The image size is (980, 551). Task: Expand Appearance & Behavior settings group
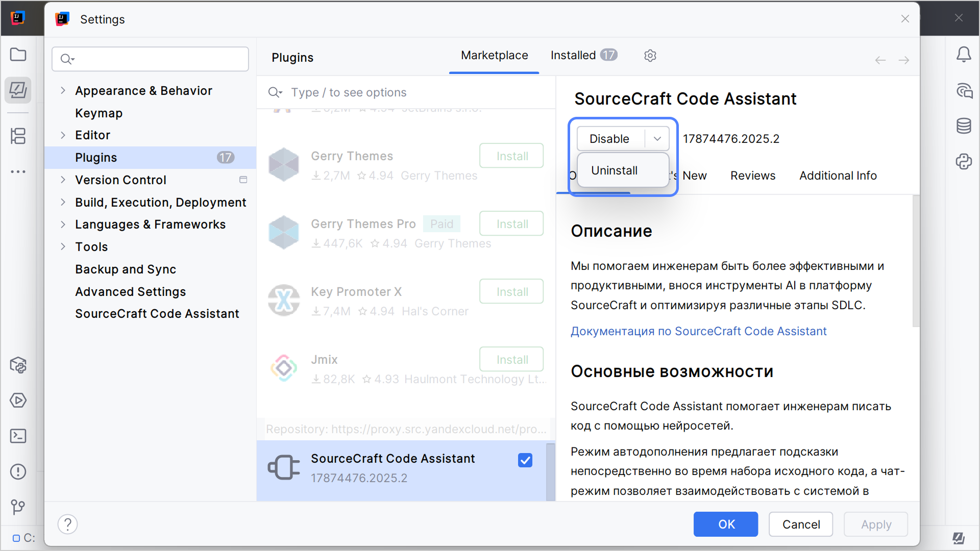[x=63, y=91]
